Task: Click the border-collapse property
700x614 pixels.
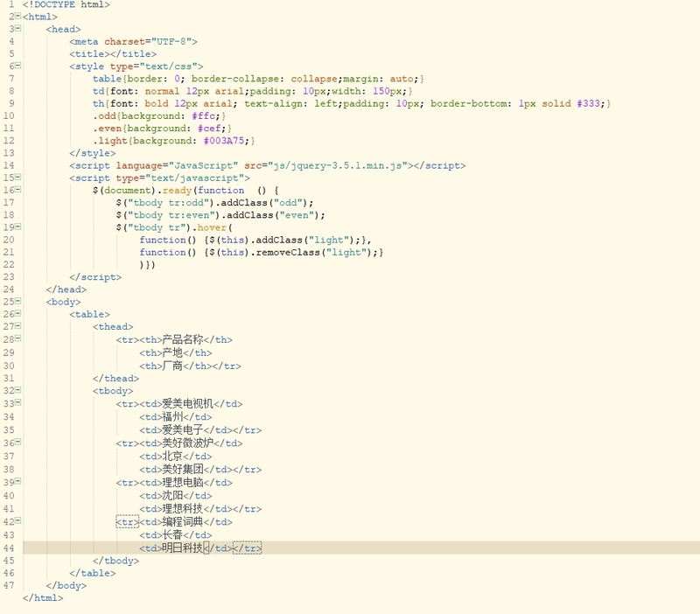Action: pos(235,79)
